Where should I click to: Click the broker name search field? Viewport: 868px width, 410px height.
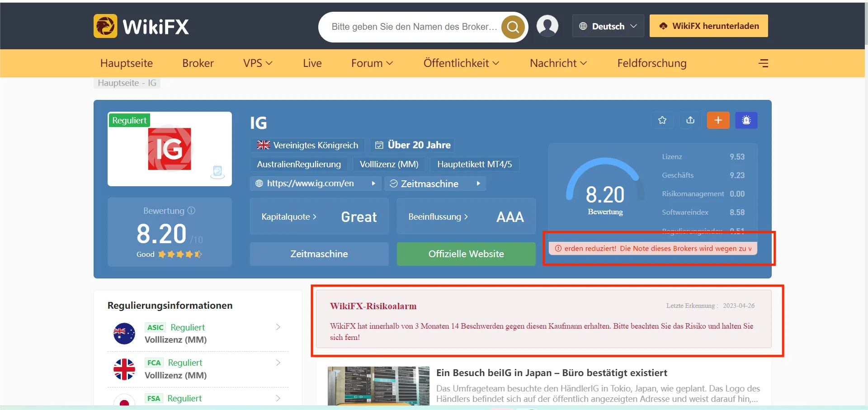coord(414,27)
